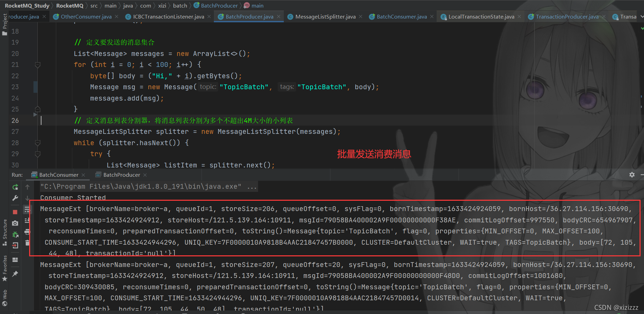Clear all console output

[27, 243]
